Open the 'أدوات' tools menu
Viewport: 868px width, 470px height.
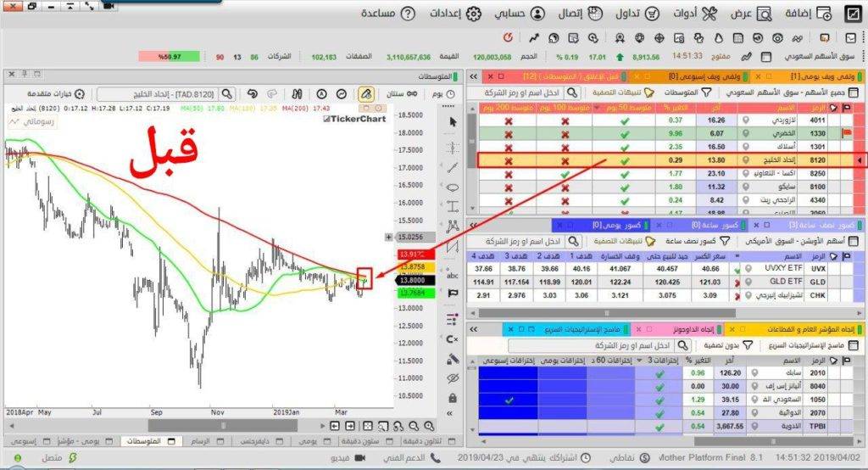point(695,14)
